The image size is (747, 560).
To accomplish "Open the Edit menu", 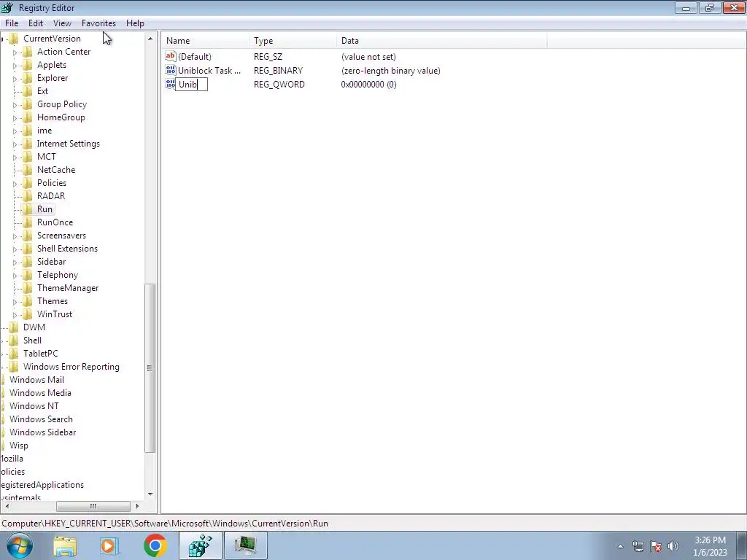I will click(x=35, y=23).
